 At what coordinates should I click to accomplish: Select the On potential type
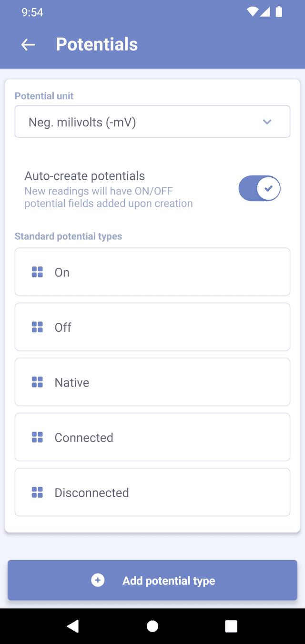coord(152,272)
